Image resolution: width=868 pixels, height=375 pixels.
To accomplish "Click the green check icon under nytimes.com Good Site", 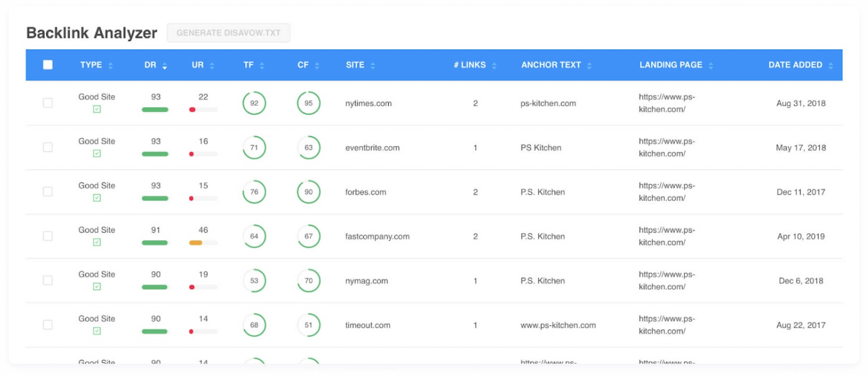I will click(97, 109).
